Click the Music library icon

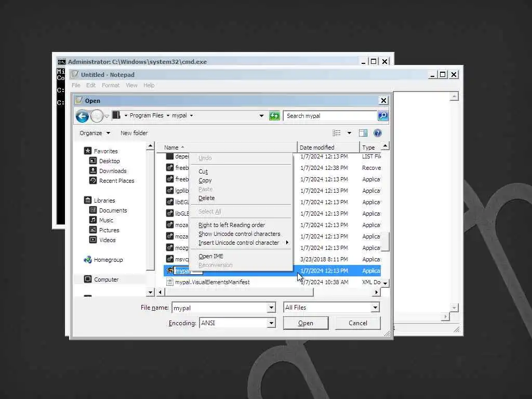click(x=92, y=220)
